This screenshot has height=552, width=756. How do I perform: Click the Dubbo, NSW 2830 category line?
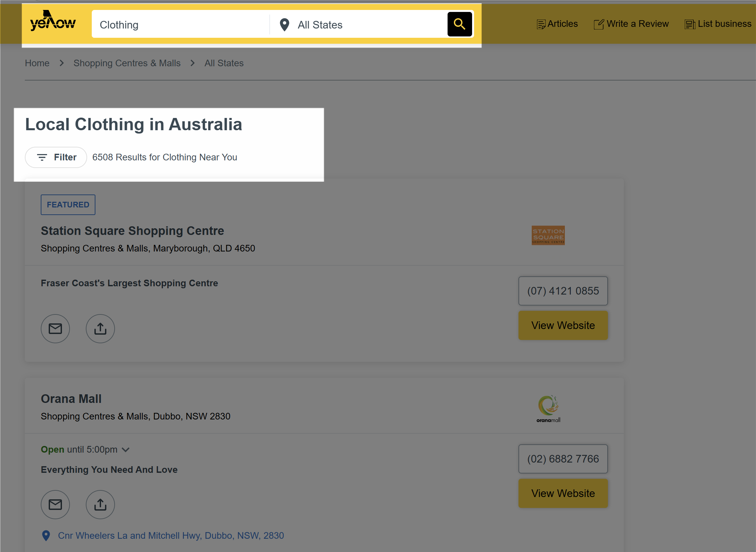click(x=135, y=416)
